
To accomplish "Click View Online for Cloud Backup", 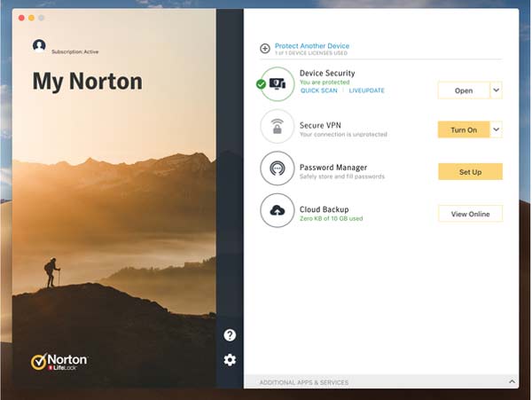I will [470, 214].
